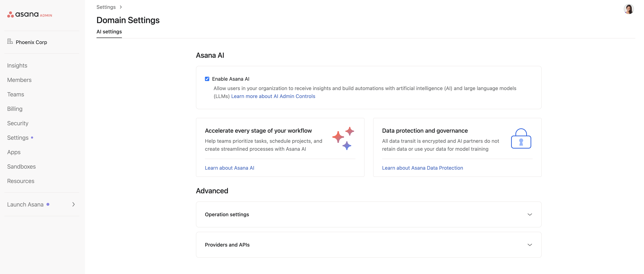
Task: Click the chevron in the Settings breadcrumb
Action: [x=121, y=7]
